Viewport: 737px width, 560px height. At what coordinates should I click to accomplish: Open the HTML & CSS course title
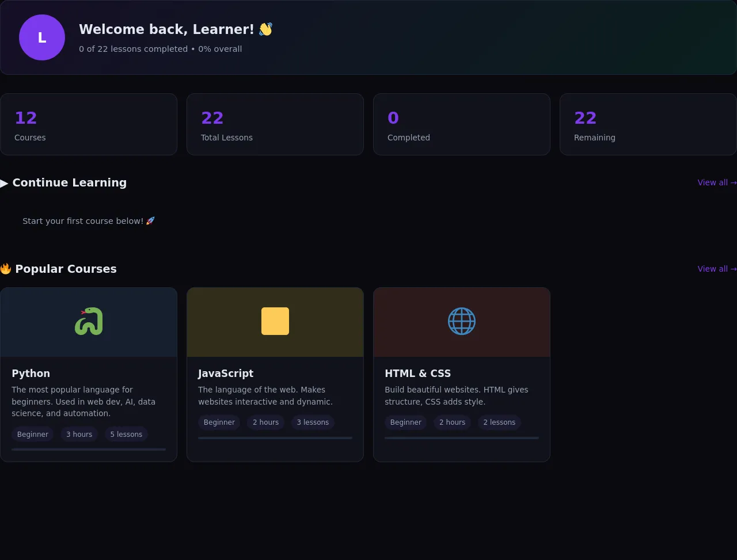tap(418, 374)
